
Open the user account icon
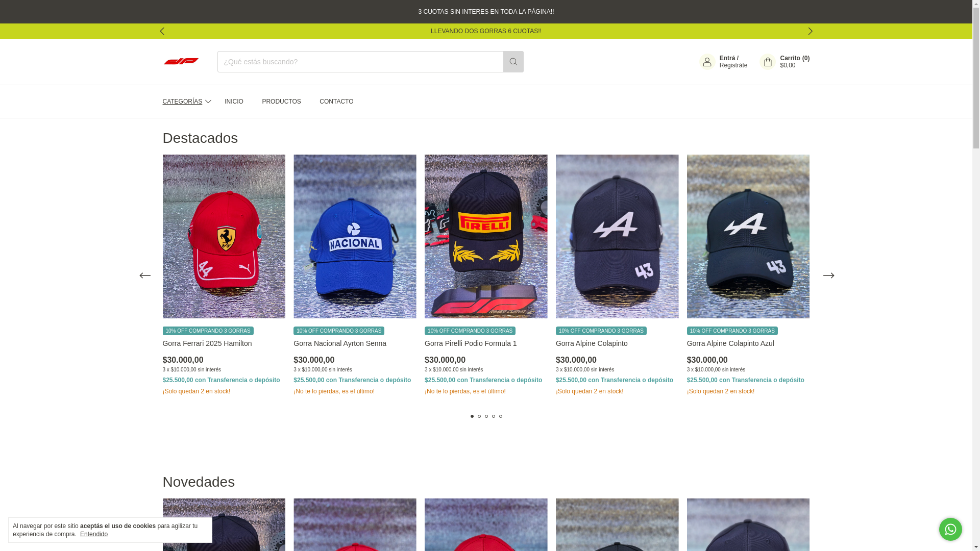707,62
